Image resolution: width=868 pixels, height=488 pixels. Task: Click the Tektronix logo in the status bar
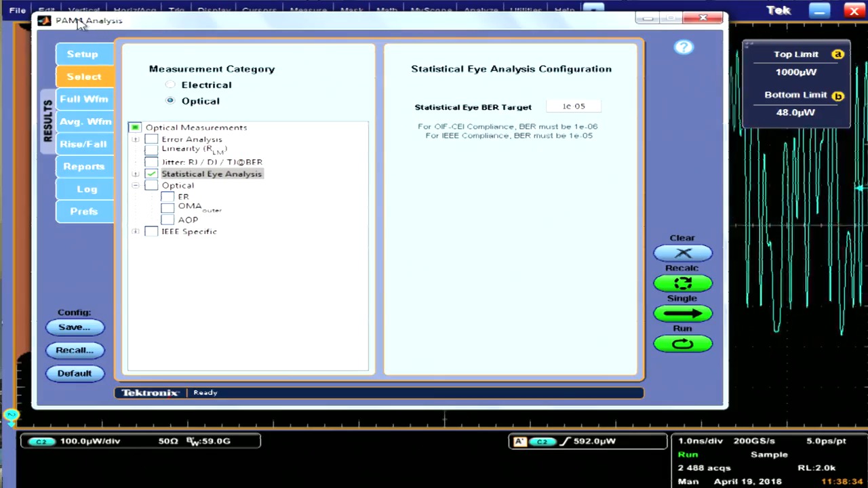tap(149, 392)
